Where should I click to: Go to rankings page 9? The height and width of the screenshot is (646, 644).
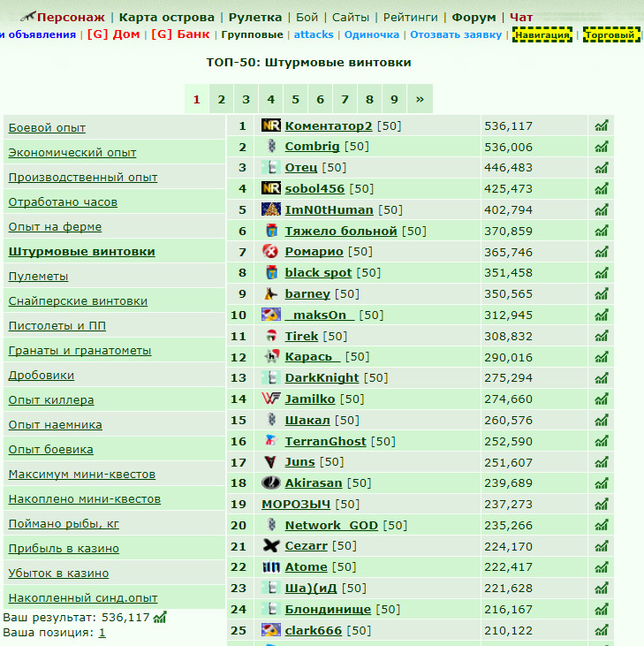395,99
